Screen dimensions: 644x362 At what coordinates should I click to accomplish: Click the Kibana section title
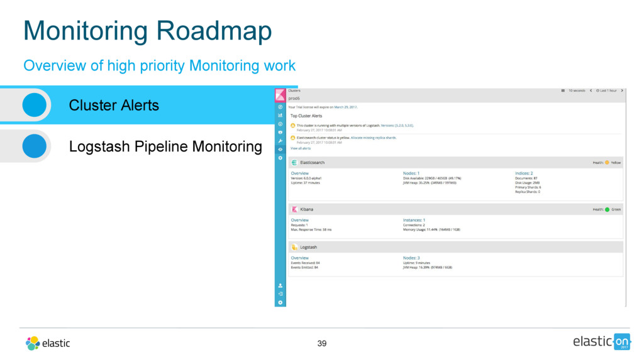[306, 209]
